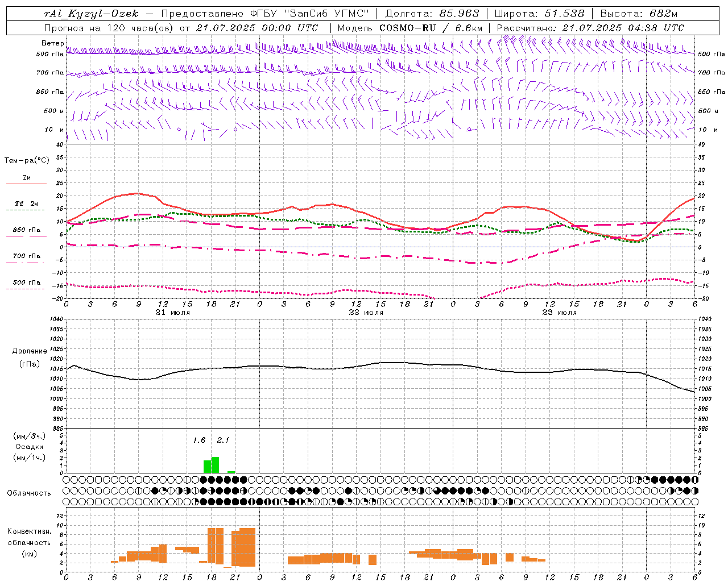Click the precipitation amount "1.6"
Image resolution: width=728 pixels, height=582 pixels.
click(199, 440)
